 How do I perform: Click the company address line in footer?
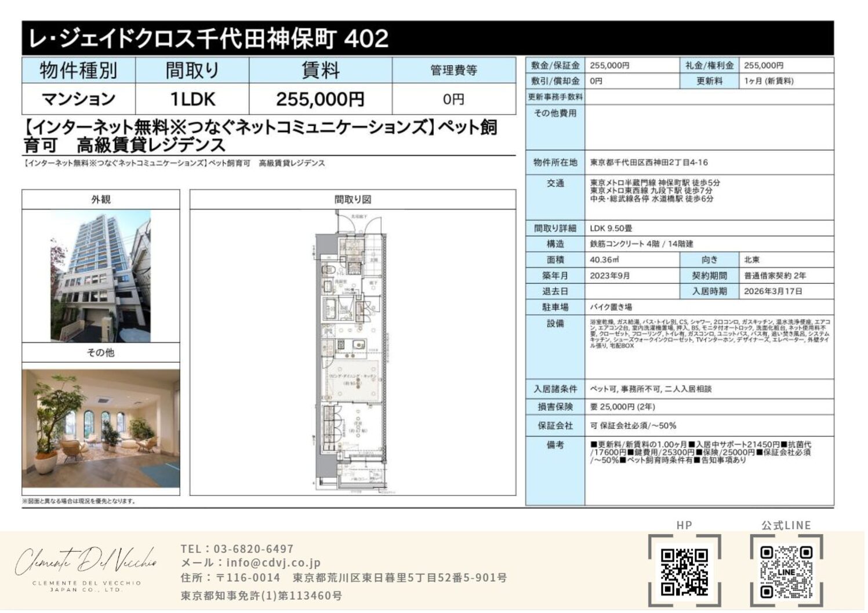pyautogui.click(x=343, y=578)
